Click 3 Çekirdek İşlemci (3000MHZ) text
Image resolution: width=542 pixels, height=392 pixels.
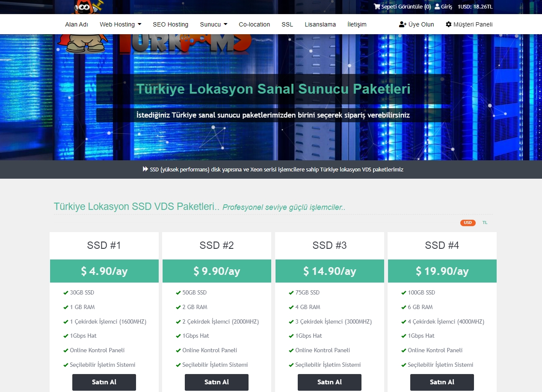pos(333,321)
